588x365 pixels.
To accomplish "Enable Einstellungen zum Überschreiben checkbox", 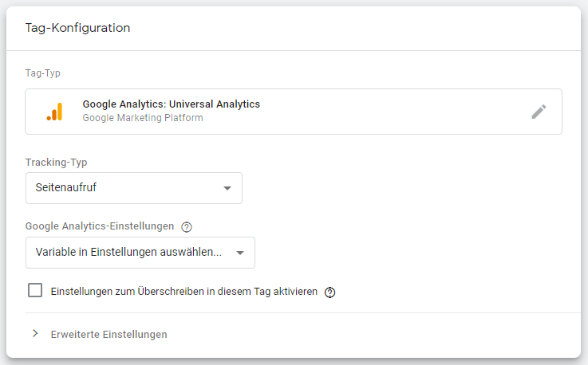I will (x=35, y=290).
